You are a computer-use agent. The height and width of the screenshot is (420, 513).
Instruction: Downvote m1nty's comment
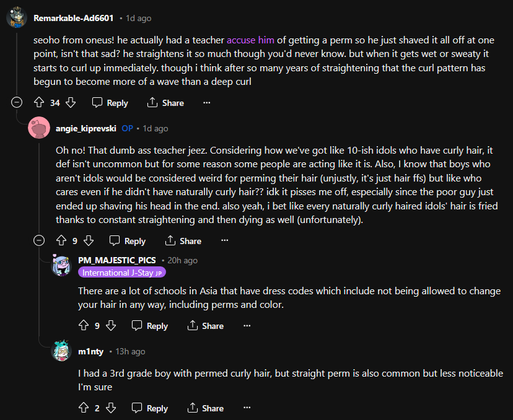click(x=111, y=408)
